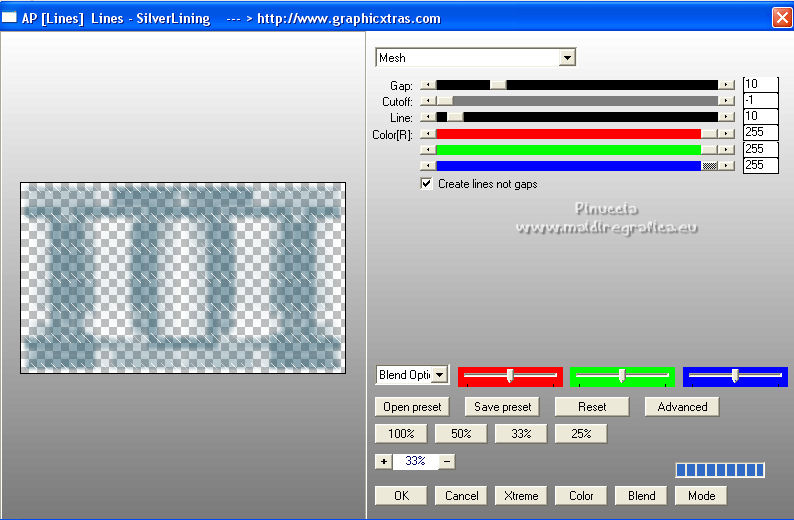
Task: Click the Mode button
Action: pyautogui.click(x=701, y=496)
